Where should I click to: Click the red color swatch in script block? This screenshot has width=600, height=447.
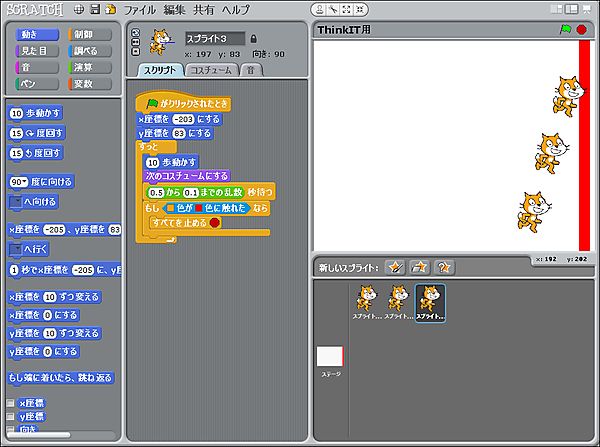click(x=199, y=208)
